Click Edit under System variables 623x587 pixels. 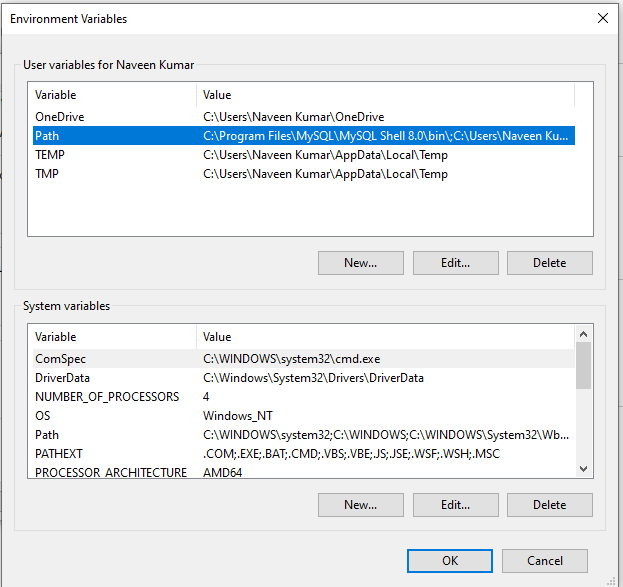455,505
